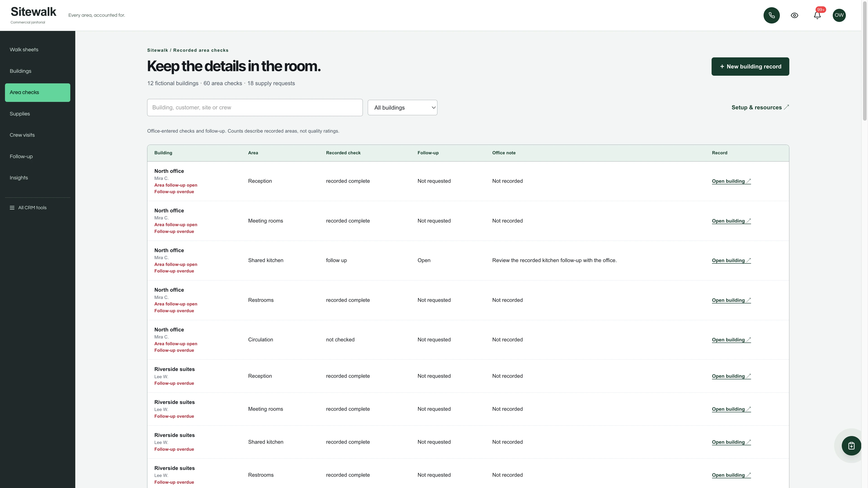The height and width of the screenshot is (488, 868).
Task: Open the notifications bell with 99+ badge
Action: click(x=817, y=15)
